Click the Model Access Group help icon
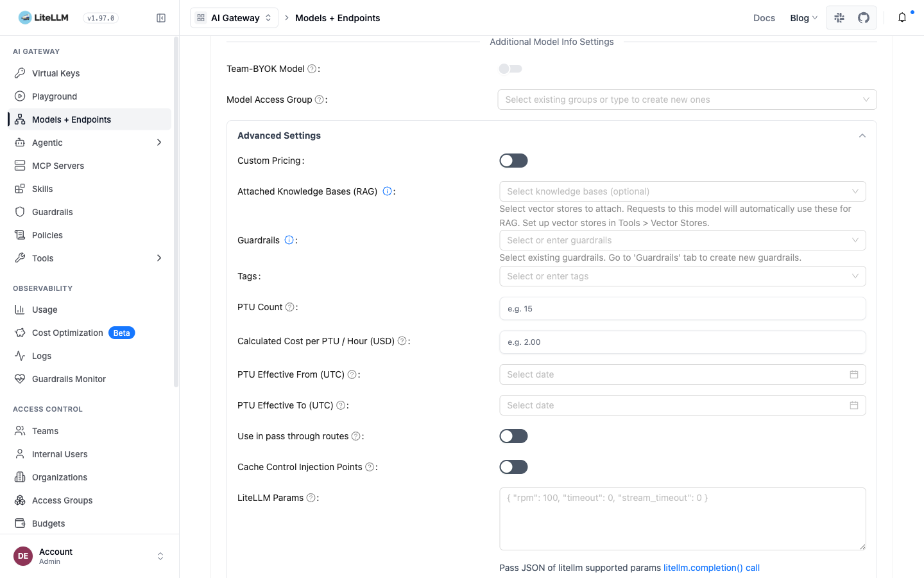Image resolution: width=924 pixels, height=578 pixels. click(319, 100)
